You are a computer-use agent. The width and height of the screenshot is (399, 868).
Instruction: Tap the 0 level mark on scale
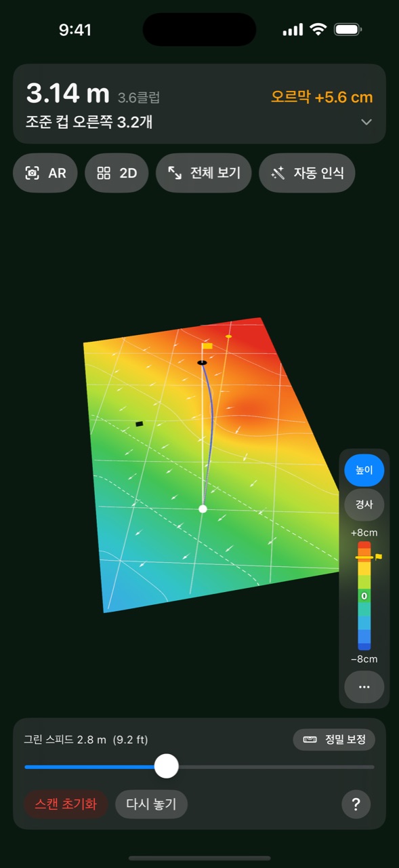coord(364,596)
